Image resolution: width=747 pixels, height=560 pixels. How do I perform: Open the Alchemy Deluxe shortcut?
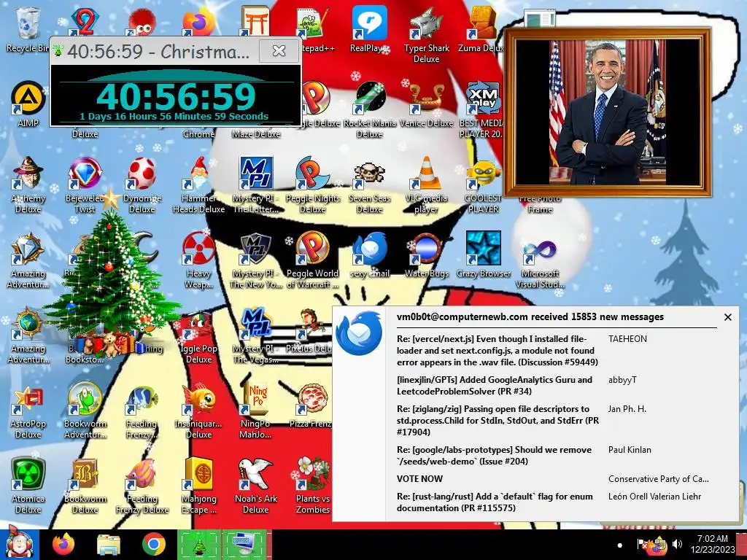28,184
